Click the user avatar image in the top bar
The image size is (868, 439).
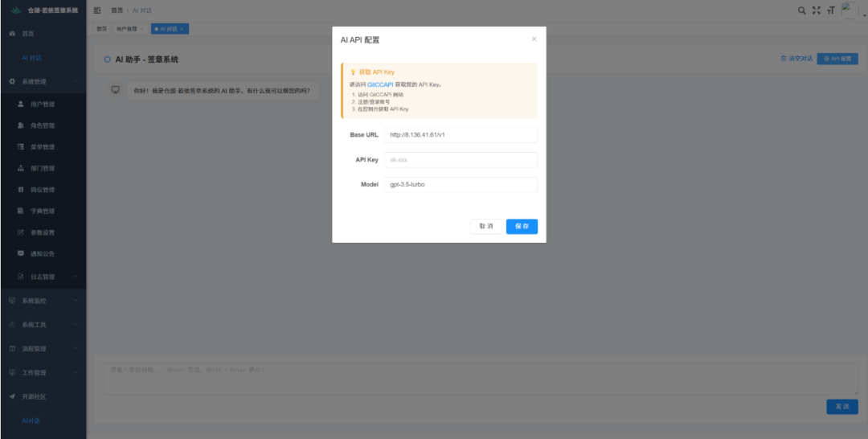(850, 10)
